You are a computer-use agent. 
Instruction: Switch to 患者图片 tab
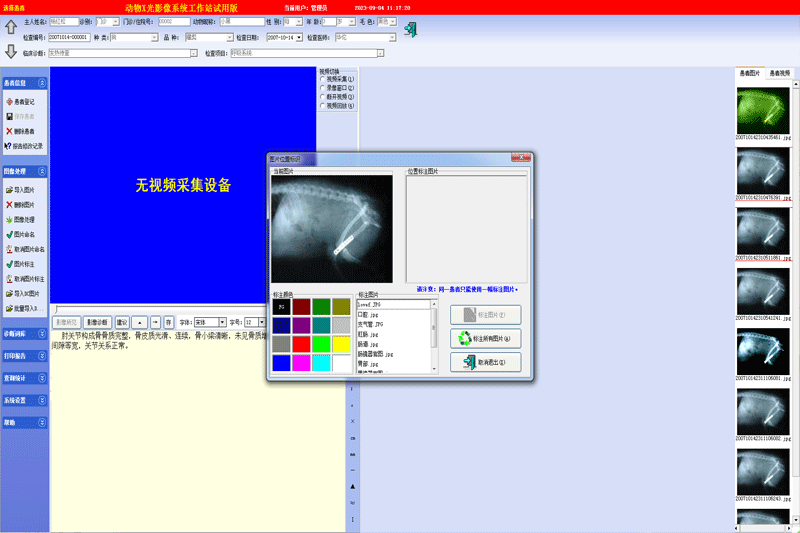pos(749,73)
